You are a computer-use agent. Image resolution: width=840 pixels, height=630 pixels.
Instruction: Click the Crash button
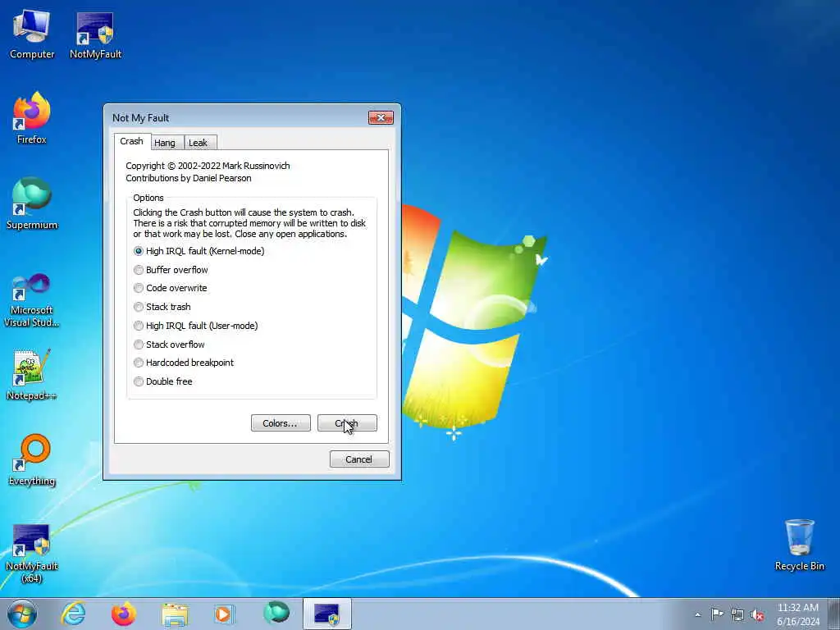click(347, 422)
